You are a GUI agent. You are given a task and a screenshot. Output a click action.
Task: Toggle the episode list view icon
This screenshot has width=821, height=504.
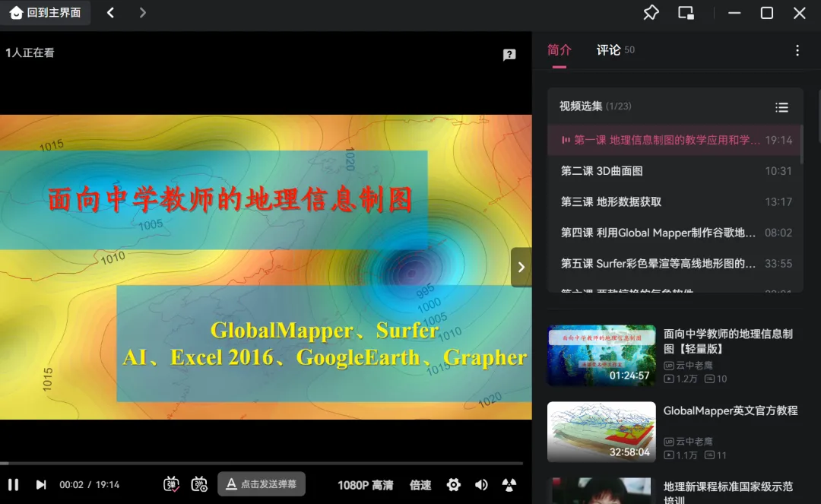[x=781, y=107]
